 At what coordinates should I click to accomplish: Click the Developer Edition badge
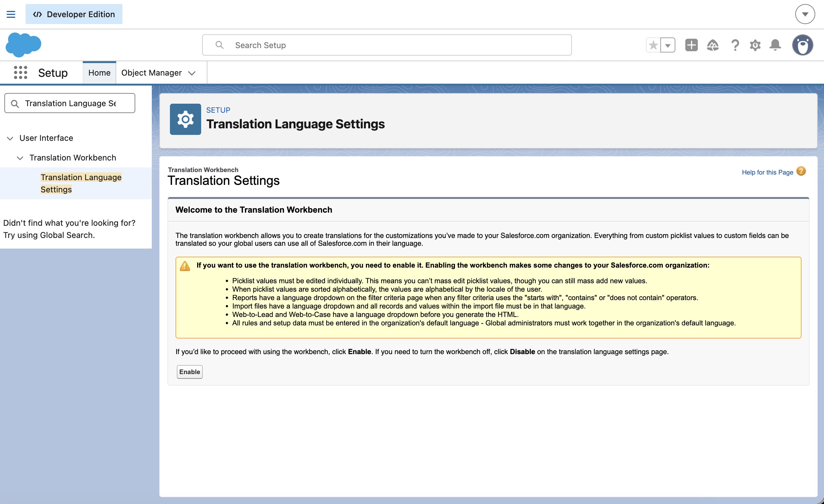[74, 14]
